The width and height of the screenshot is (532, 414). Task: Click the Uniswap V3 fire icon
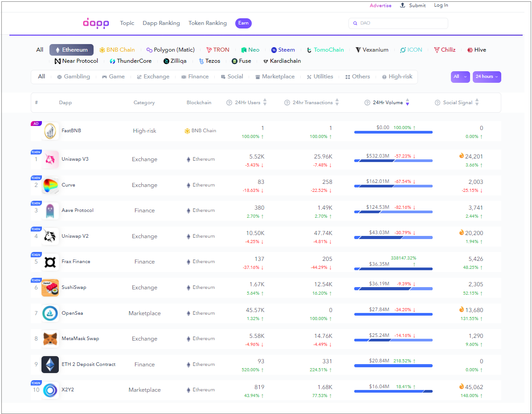coord(462,156)
